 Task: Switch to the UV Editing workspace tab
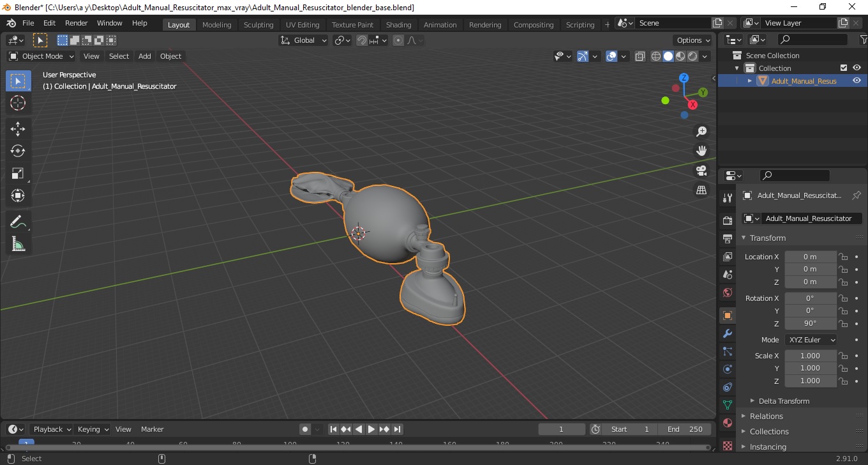click(x=303, y=25)
